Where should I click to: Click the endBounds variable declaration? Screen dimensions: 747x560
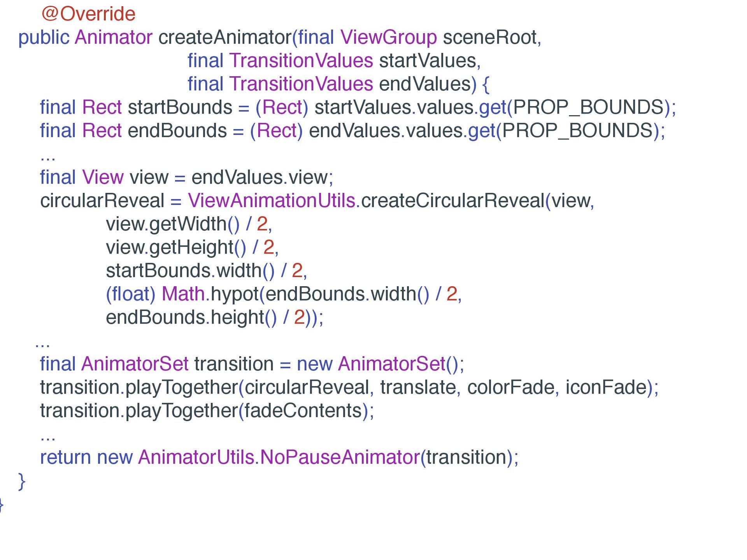177,131
